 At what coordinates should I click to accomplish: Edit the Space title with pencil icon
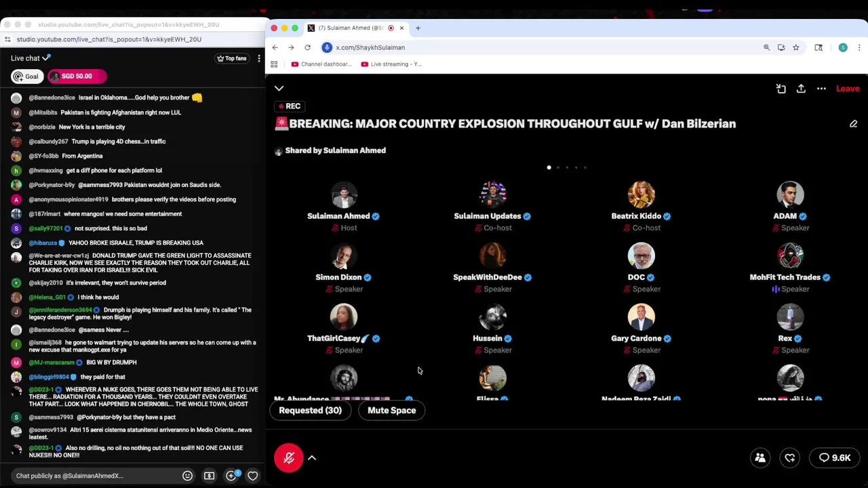[x=853, y=124]
